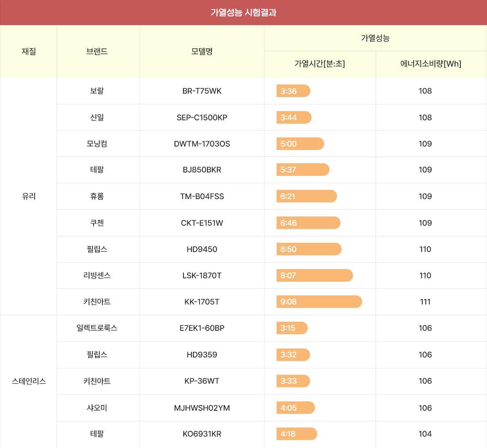Select model name 'TM-B04FSS'

tap(202, 196)
